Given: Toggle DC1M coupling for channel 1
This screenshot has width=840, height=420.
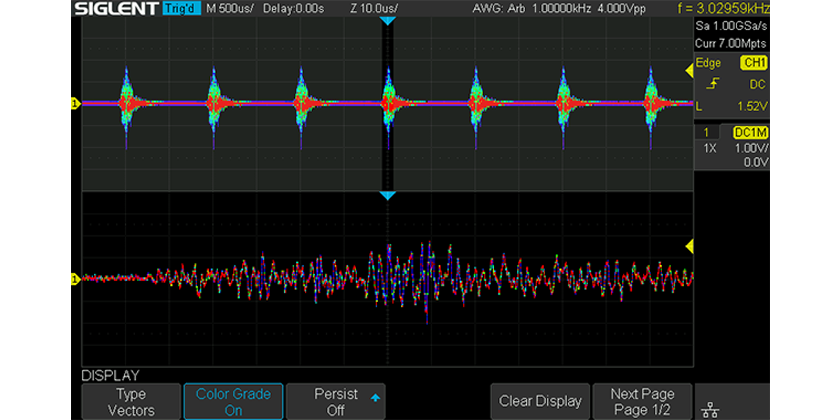Looking at the screenshot, I should tap(750, 132).
